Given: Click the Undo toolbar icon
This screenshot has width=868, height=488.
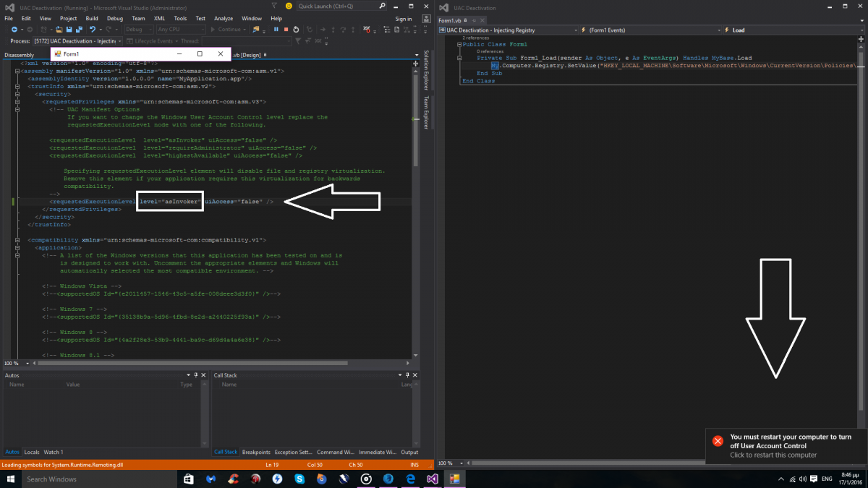Looking at the screenshot, I should pyautogui.click(x=93, y=30).
